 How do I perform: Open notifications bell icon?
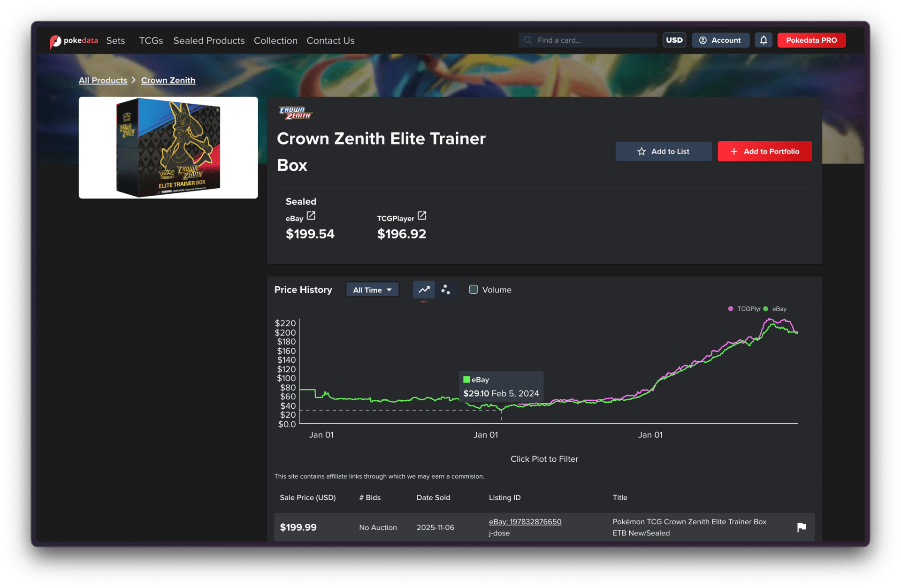point(764,40)
